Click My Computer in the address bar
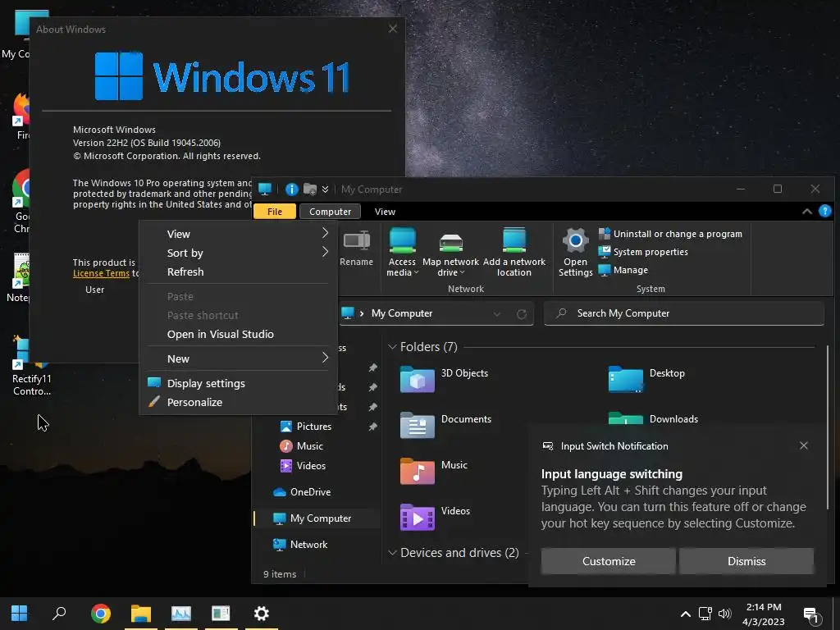Viewport: 840px width, 630px height. (402, 313)
